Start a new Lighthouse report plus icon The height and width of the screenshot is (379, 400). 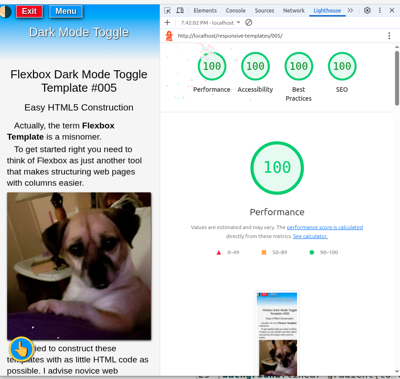pos(167,23)
